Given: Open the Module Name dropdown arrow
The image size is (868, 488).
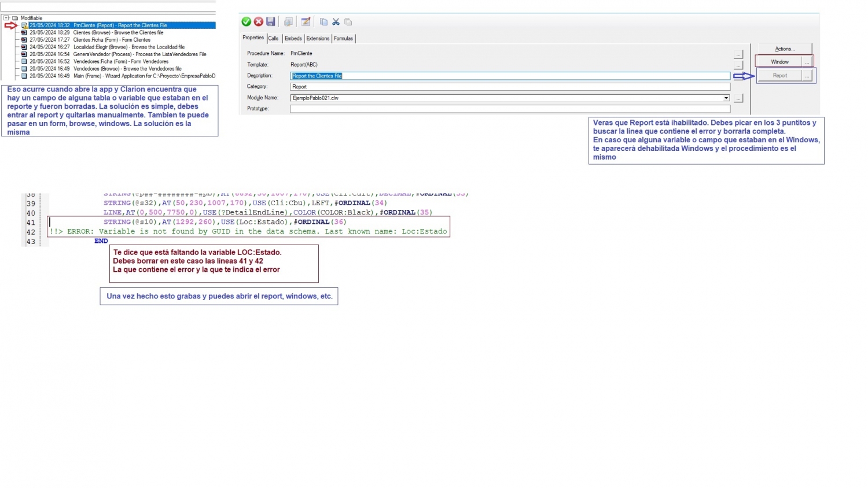Looking at the screenshot, I should (726, 98).
